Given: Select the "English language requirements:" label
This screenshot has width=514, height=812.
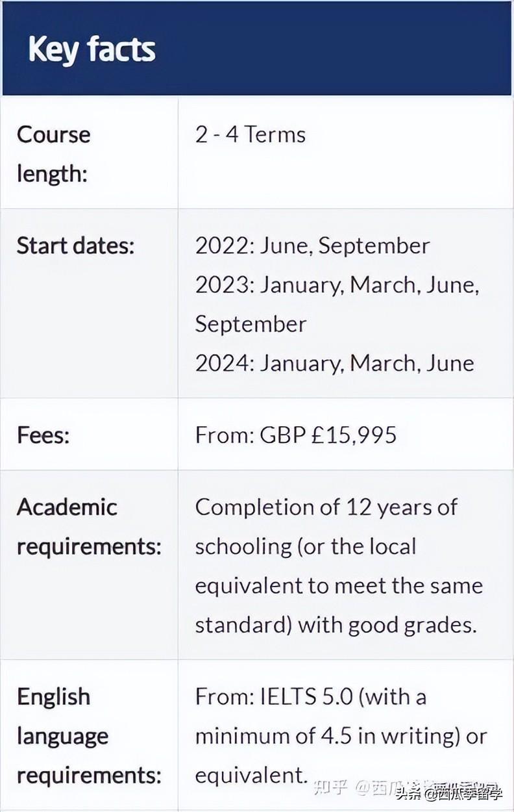Looking at the screenshot, I should point(89,736).
